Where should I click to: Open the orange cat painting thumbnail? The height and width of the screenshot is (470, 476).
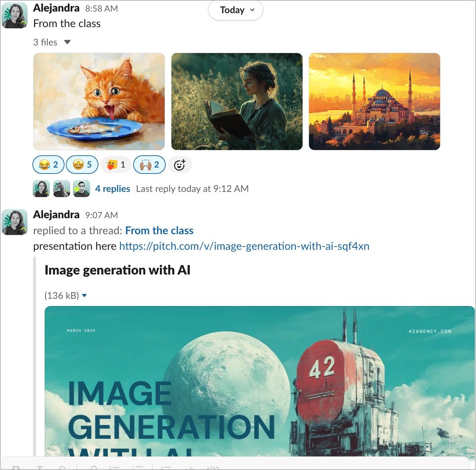(99, 101)
